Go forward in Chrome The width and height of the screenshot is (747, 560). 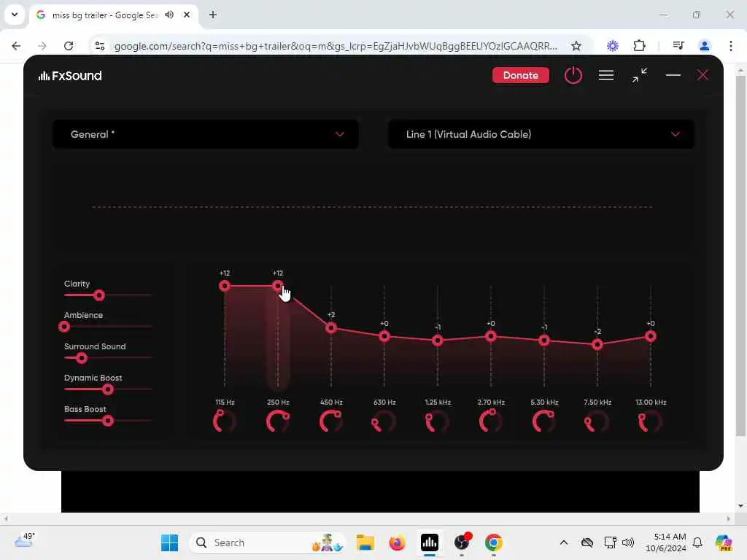point(42,46)
